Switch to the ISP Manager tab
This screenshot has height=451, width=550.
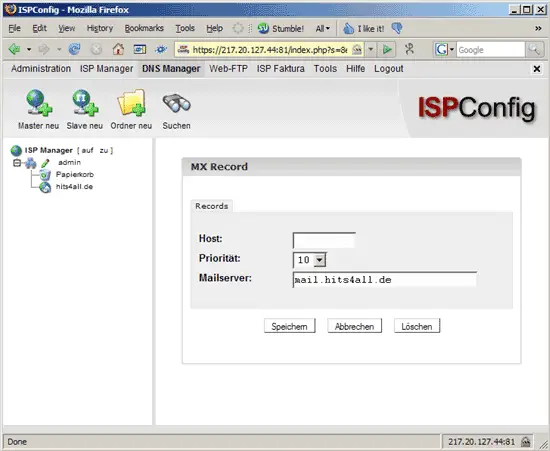coord(106,69)
